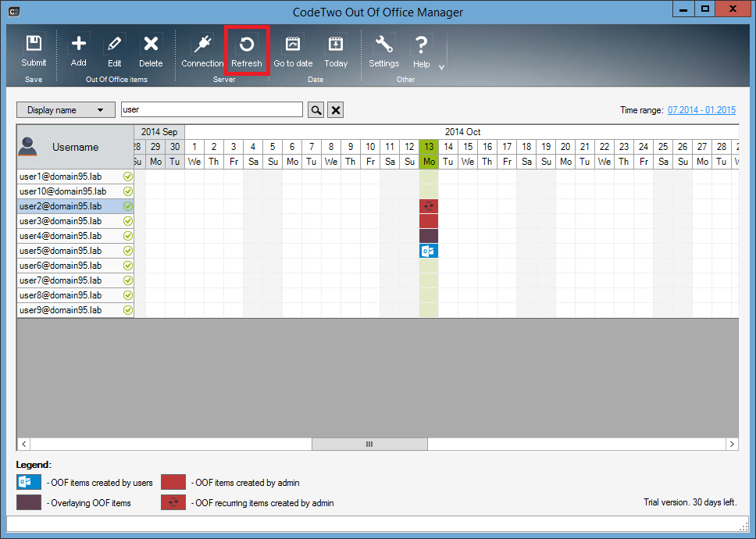
Task: Click the recurring items legend swatch
Action: click(x=173, y=502)
